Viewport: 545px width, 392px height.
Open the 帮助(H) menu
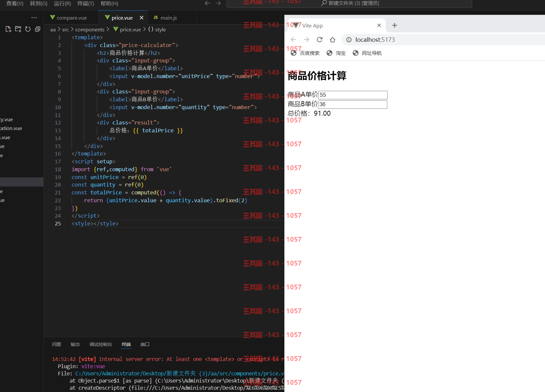tap(109, 3)
